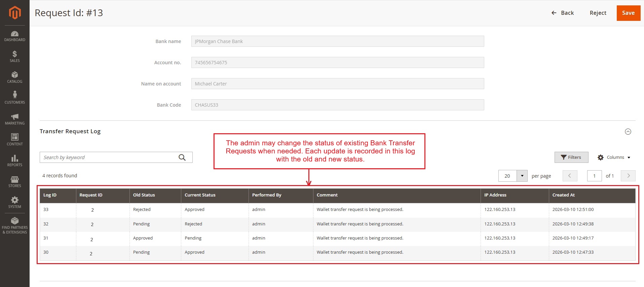Click the search magnifier icon
Viewport: 644px width, 287px height.
click(x=182, y=157)
